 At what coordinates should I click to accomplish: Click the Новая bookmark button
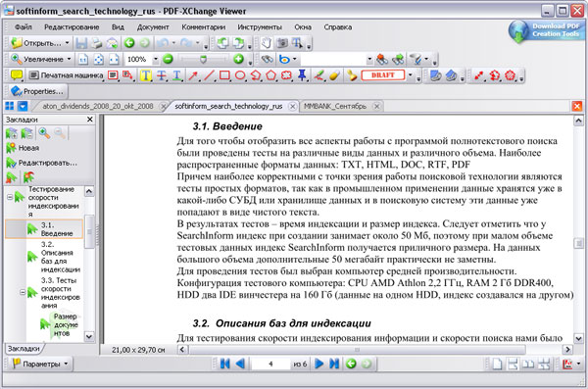click(x=23, y=148)
